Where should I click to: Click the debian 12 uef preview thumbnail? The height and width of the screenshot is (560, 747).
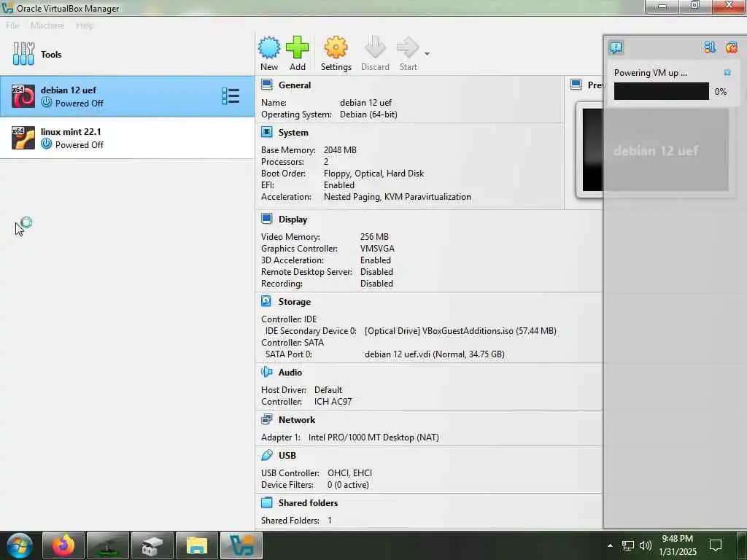pyautogui.click(x=656, y=149)
